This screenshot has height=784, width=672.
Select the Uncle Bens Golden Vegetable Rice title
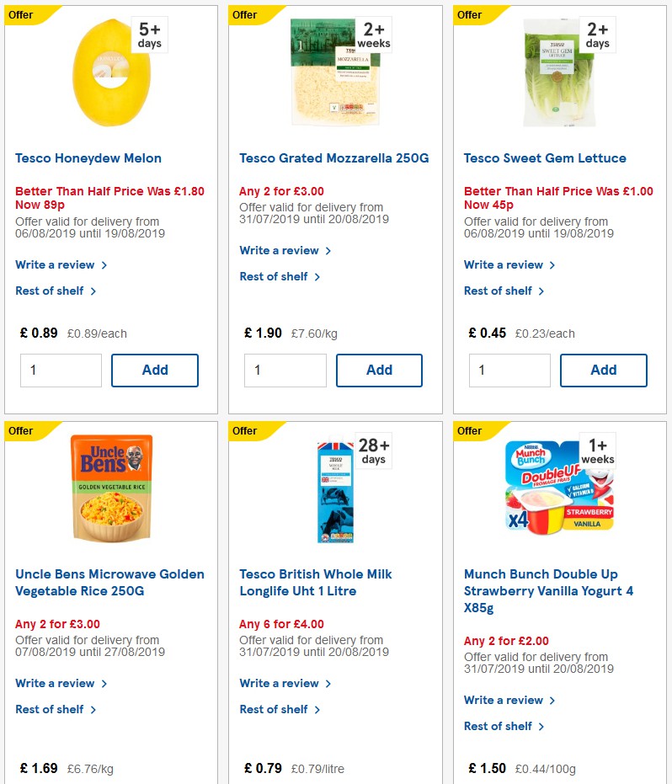point(109,582)
